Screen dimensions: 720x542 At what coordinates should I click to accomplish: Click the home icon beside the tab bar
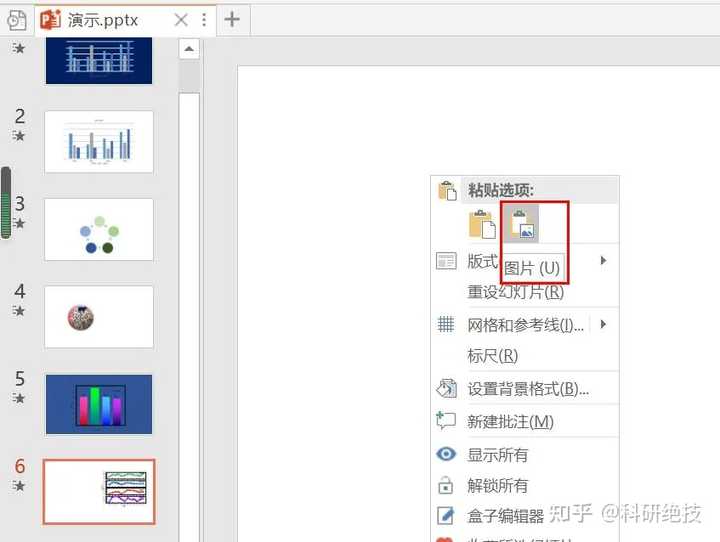(x=17, y=20)
